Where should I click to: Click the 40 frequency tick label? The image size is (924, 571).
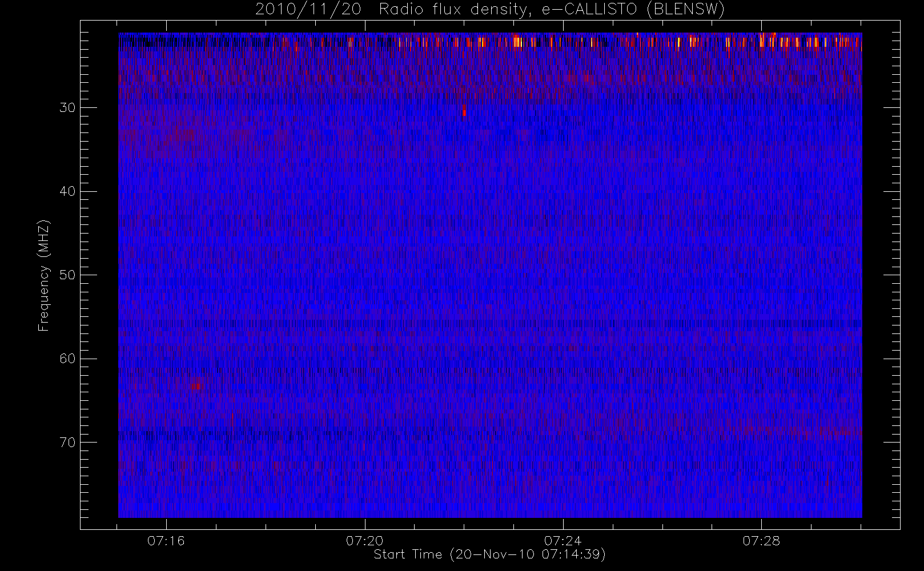coord(67,191)
